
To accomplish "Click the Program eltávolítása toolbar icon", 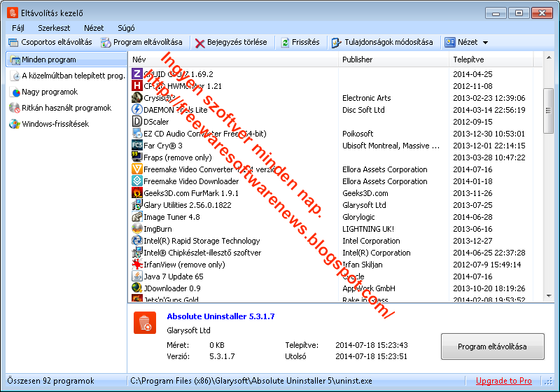I will coord(106,43).
